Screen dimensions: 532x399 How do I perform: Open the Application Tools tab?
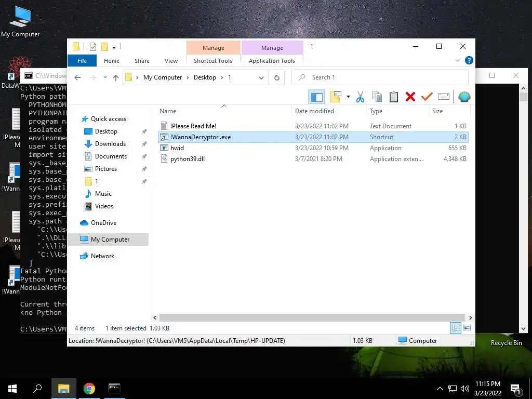click(272, 61)
